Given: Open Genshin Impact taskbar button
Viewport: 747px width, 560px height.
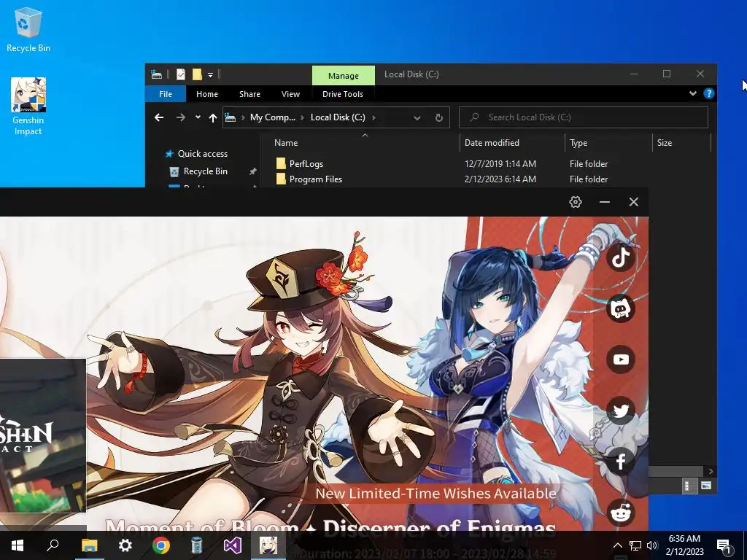Looking at the screenshot, I should pos(268,545).
